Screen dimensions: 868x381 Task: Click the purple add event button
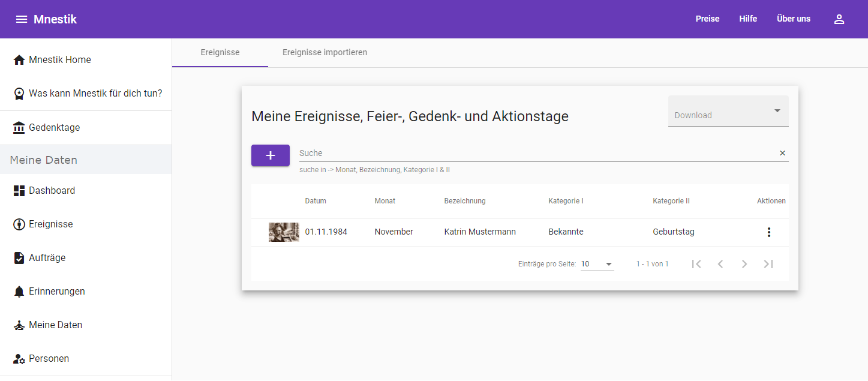pyautogui.click(x=270, y=155)
